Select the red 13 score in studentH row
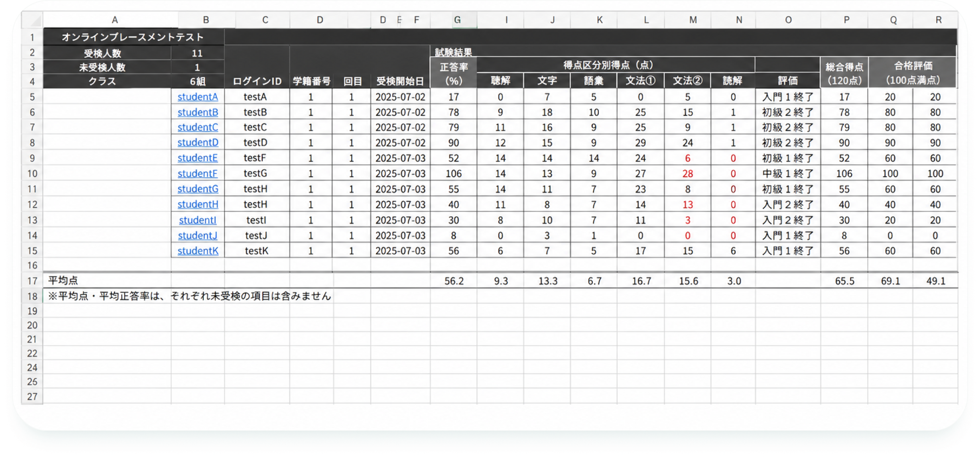The image size is (980, 459). click(687, 204)
